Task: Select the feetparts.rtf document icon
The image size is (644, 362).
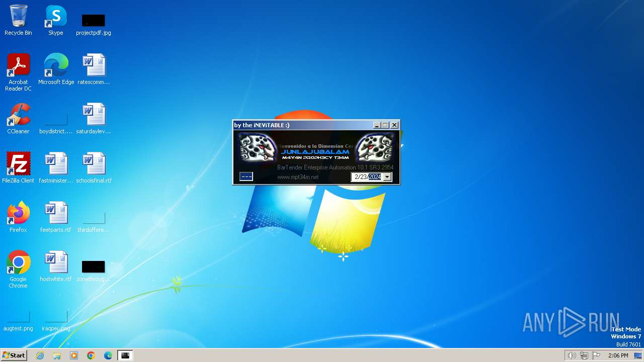Action: click(x=56, y=217)
